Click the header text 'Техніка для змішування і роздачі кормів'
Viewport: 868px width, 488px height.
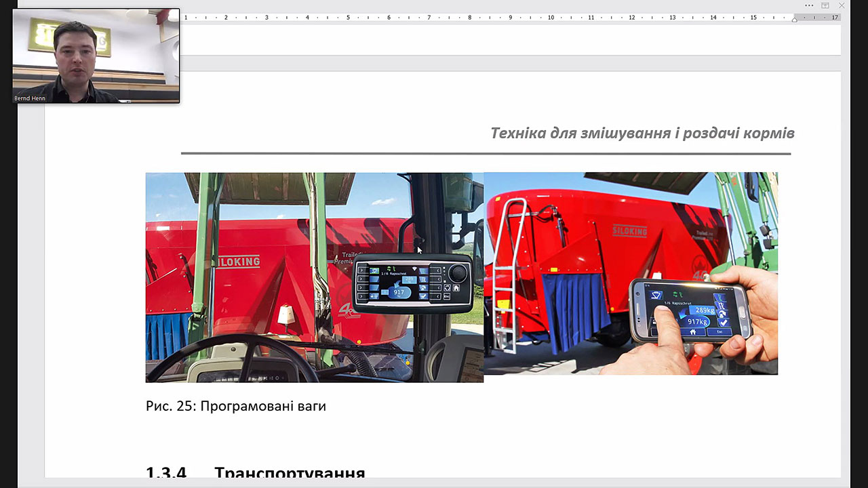pyautogui.click(x=642, y=133)
